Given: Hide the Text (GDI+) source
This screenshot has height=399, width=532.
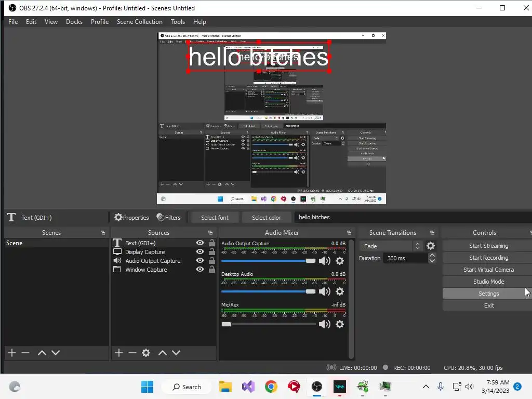Looking at the screenshot, I should click(200, 243).
